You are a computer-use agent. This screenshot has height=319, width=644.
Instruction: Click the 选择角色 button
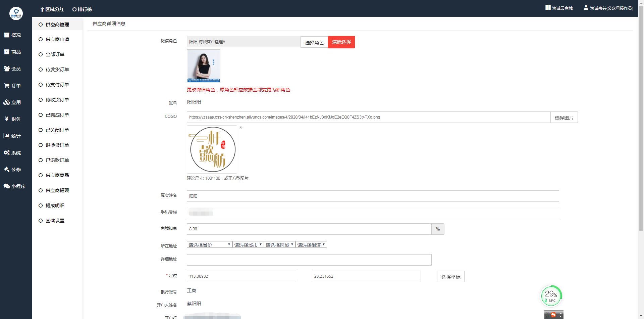coord(314,42)
